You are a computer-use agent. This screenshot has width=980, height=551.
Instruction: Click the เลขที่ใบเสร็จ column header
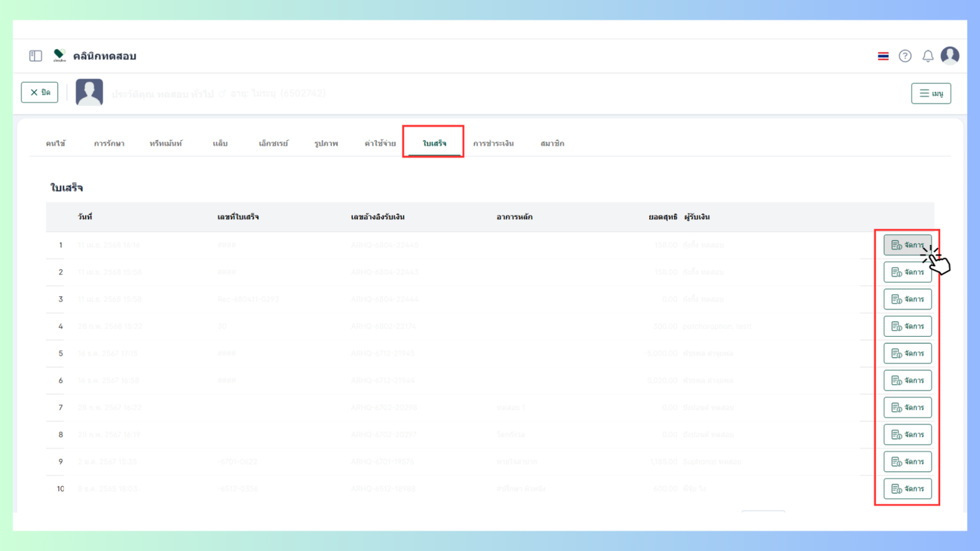(x=239, y=217)
